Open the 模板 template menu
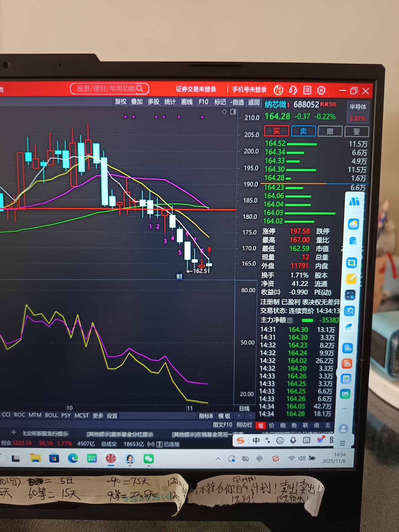This screenshot has height=532, width=399. [x=224, y=416]
